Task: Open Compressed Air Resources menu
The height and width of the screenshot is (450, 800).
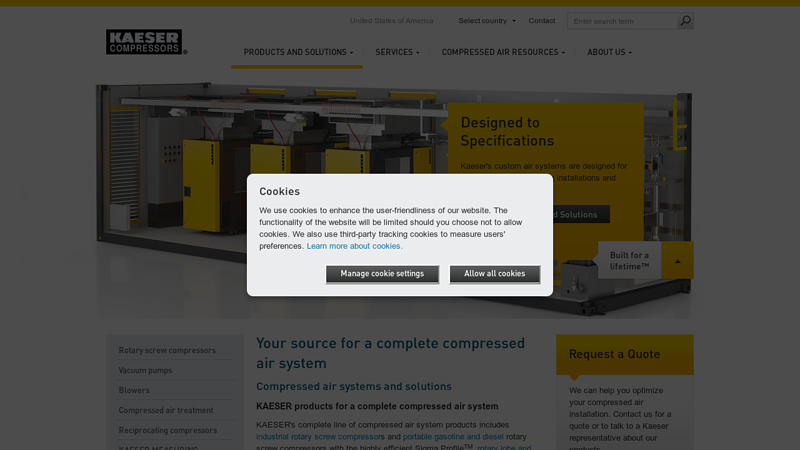Action: [x=503, y=52]
